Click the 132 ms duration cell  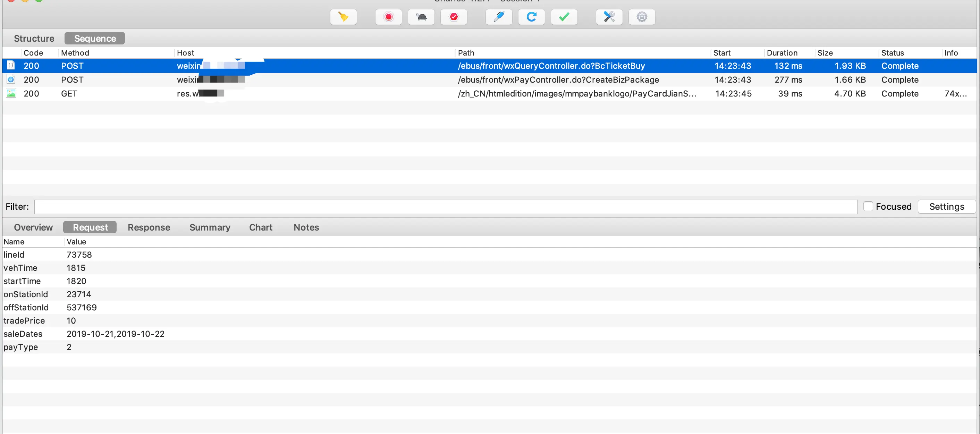coord(788,66)
